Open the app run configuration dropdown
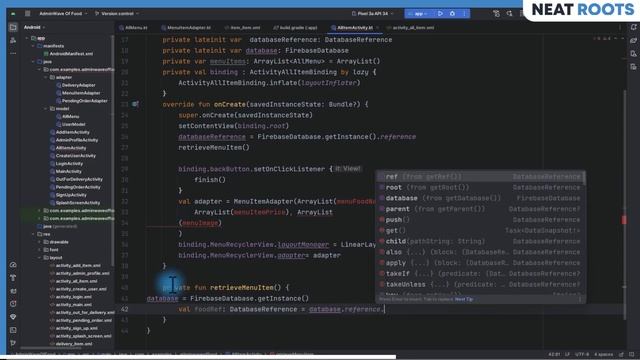640x360 pixels. pos(418,13)
